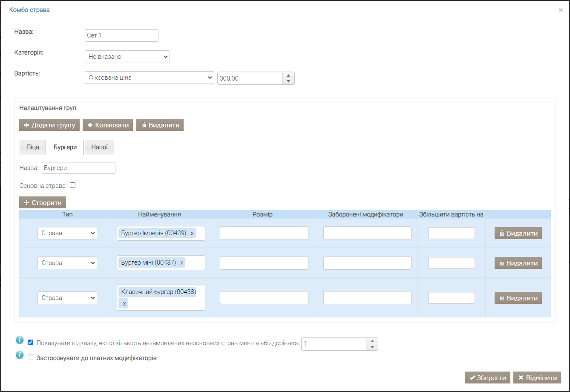Image resolution: width=570 pixels, height=392 pixels.
Task: Toggle Застосовувати до платних модифікаторів checkbox
Action: point(31,357)
